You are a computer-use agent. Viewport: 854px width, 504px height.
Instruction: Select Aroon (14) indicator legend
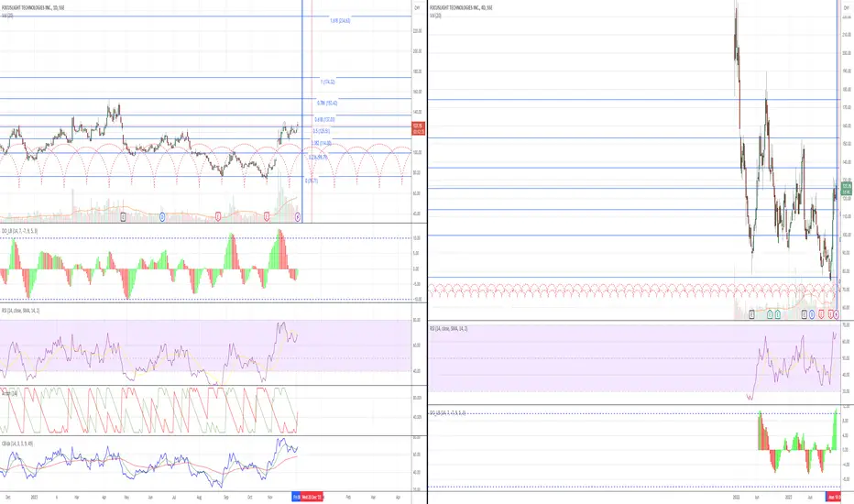[x=9, y=393]
